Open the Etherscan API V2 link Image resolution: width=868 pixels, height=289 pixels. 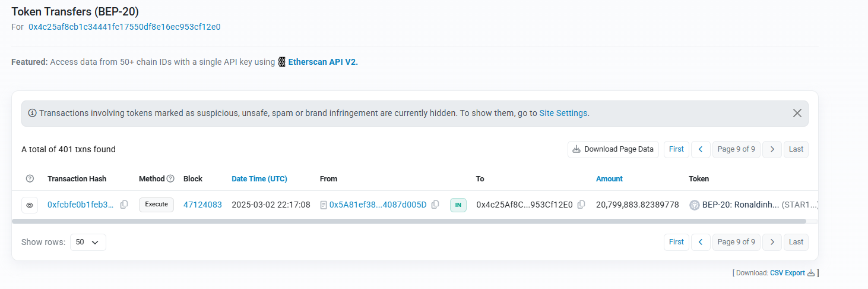coord(323,62)
